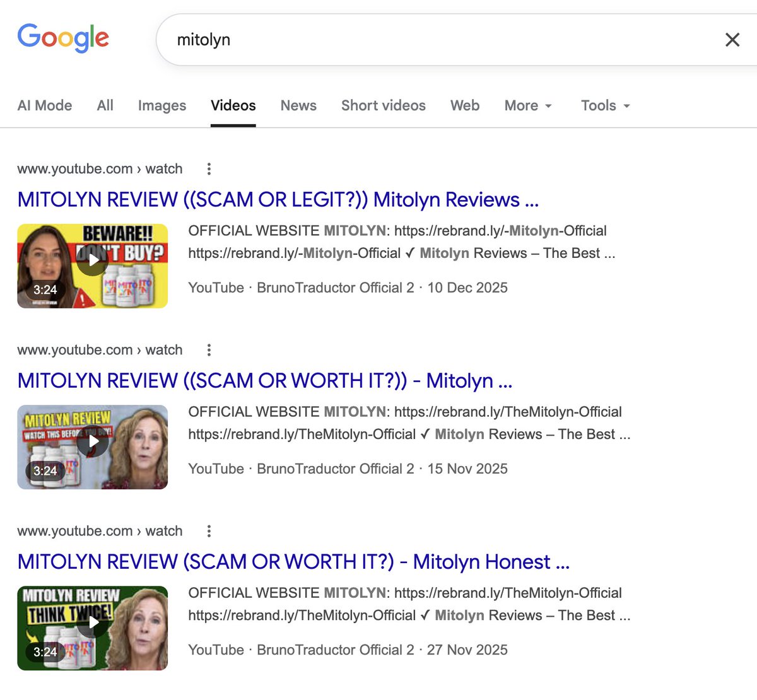Open three-dot menu for 27 Nov 2025 result
757x700 pixels.
209,531
